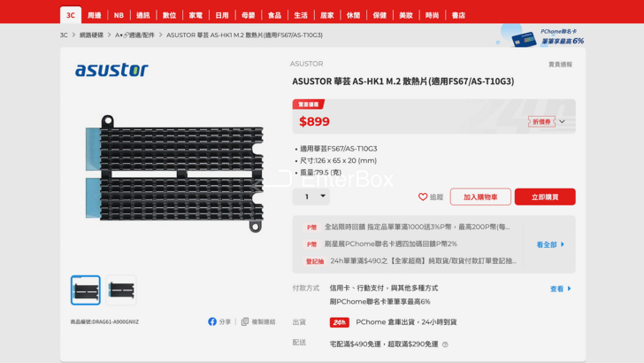Go to 網路硬碟 breadcrumb link

[x=91, y=35]
